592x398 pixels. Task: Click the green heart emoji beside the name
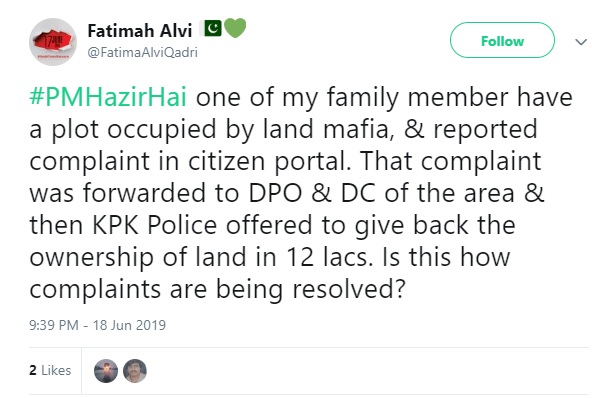(x=235, y=28)
